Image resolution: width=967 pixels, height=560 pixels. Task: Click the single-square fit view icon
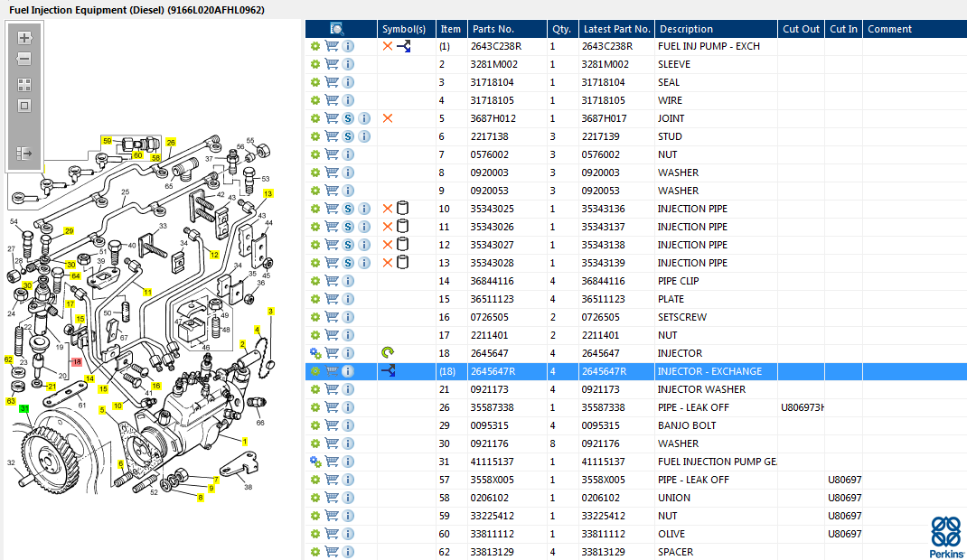[x=24, y=106]
